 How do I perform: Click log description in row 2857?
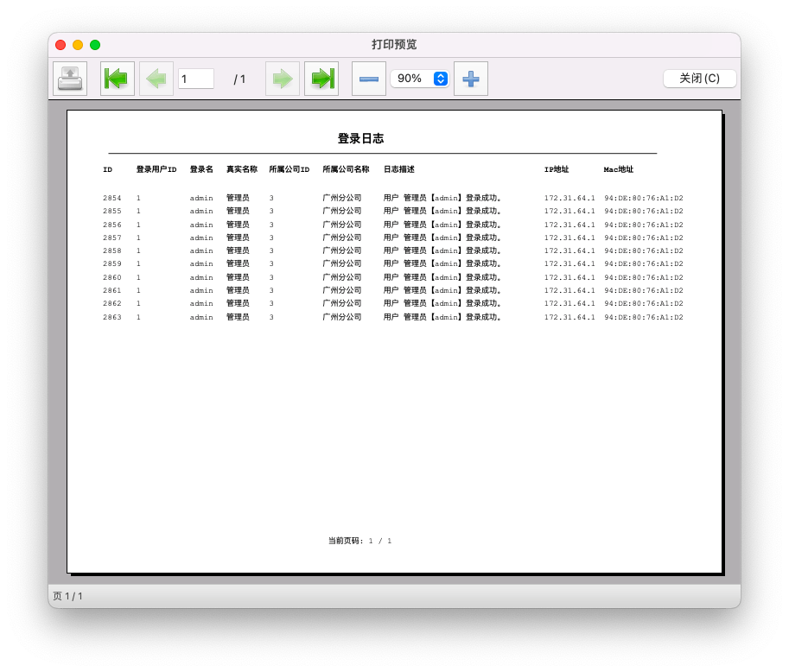click(x=442, y=238)
